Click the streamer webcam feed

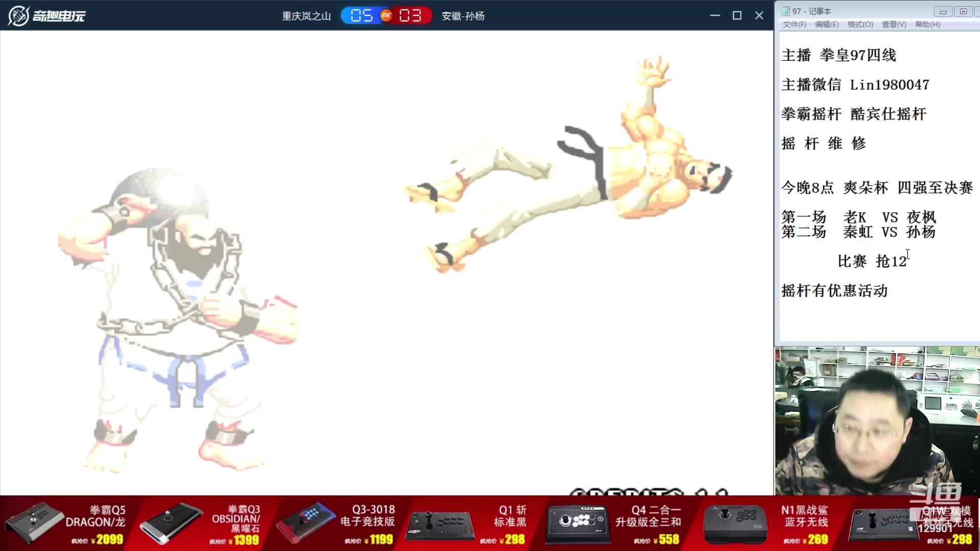(877, 421)
